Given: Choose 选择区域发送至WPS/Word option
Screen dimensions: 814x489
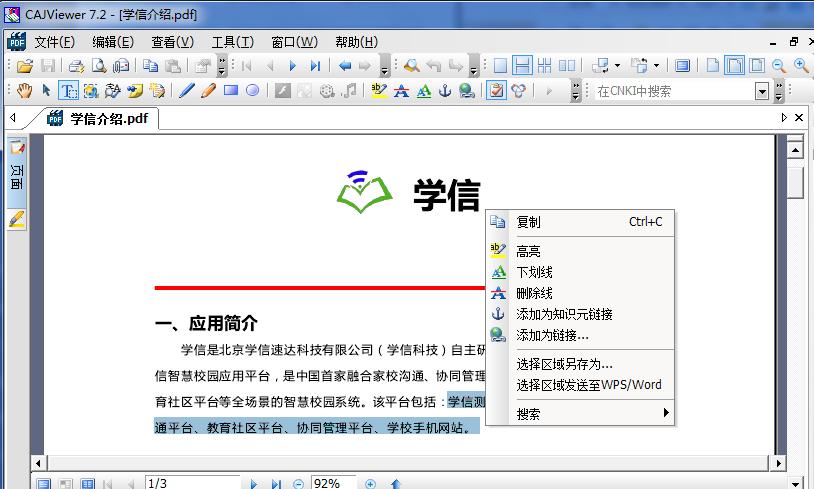Looking at the screenshot, I should pyautogui.click(x=580, y=385).
